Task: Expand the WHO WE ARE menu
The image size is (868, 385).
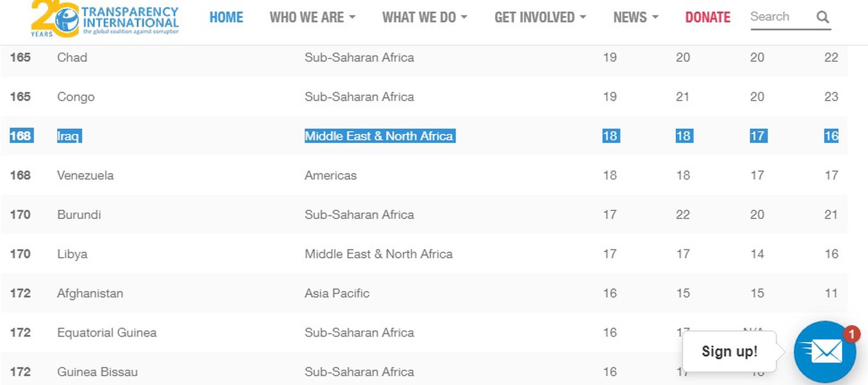Action: pyautogui.click(x=312, y=17)
